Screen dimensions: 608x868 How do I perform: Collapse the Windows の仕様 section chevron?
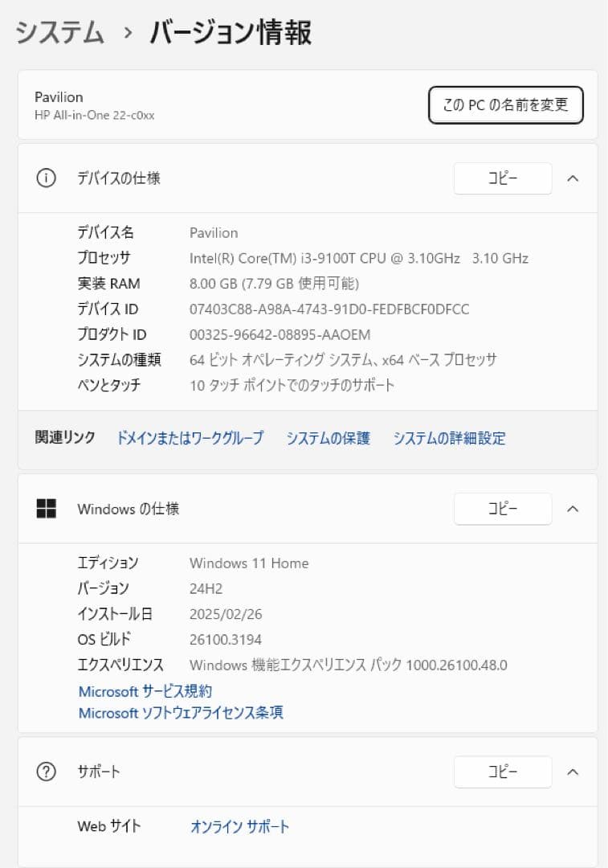[x=573, y=508]
